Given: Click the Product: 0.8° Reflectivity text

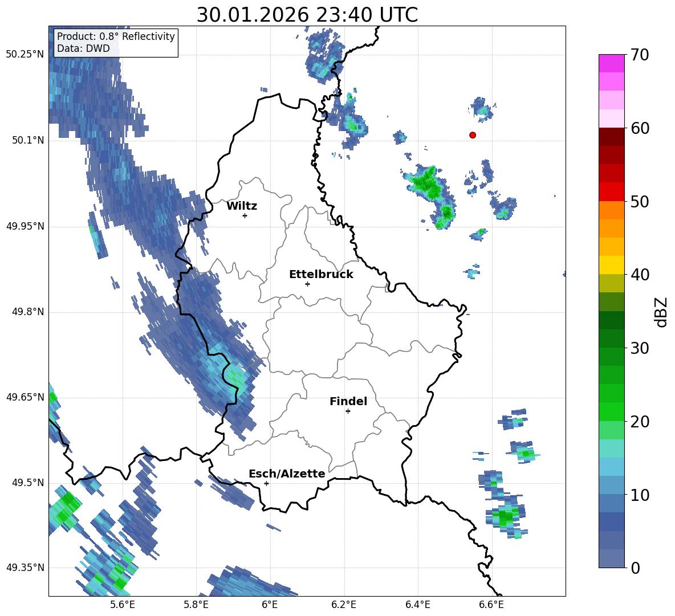Looking at the screenshot, I should 116,36.
